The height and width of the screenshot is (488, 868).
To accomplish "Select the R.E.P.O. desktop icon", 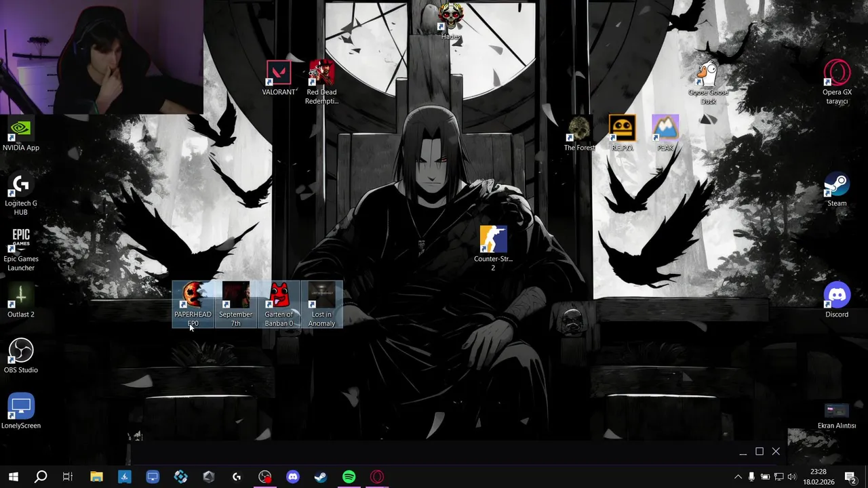I will tap(622, 134).
